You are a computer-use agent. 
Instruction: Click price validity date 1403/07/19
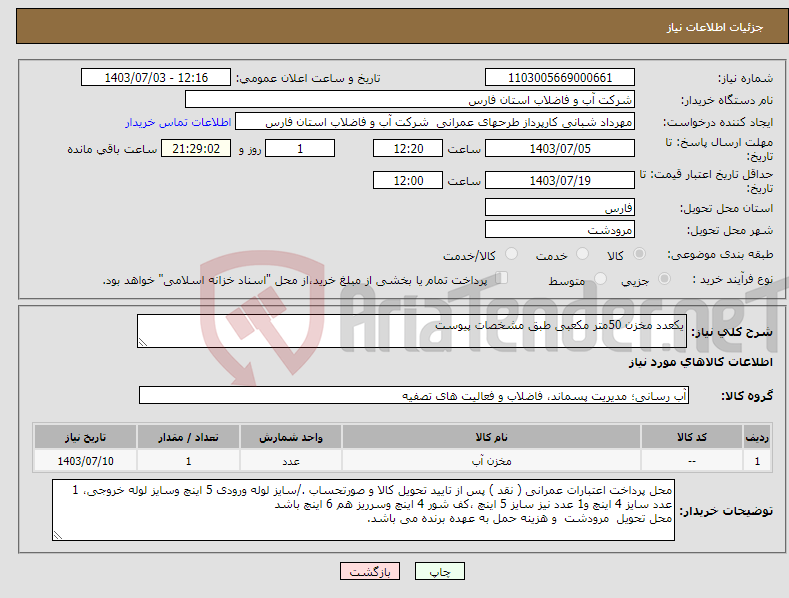coord(560,180)
